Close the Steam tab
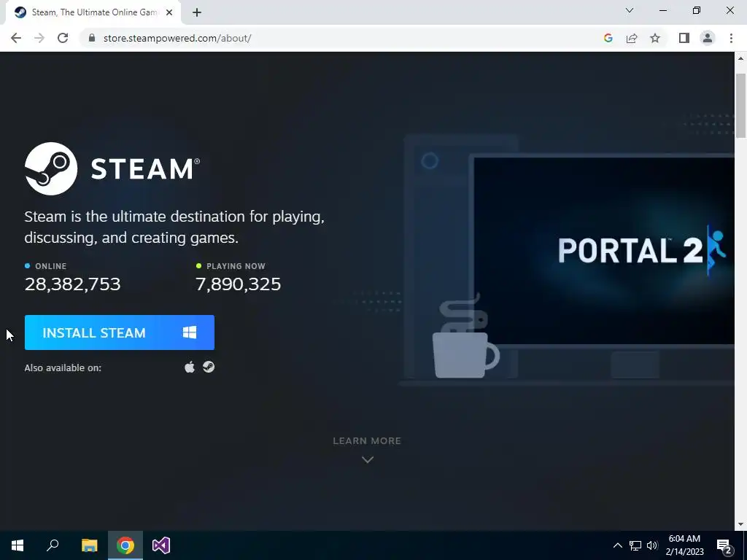The height and width of the screenshot is (560, 747). (x=169, y=12)
